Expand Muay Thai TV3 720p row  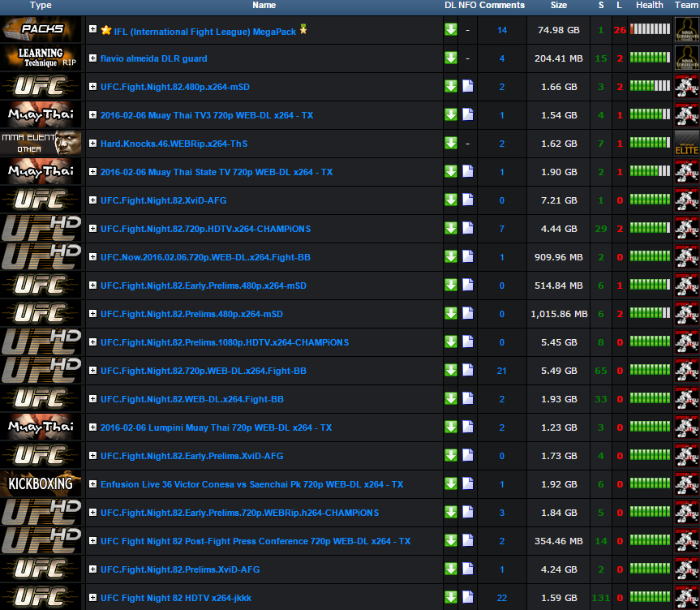[x=92, y=114]
